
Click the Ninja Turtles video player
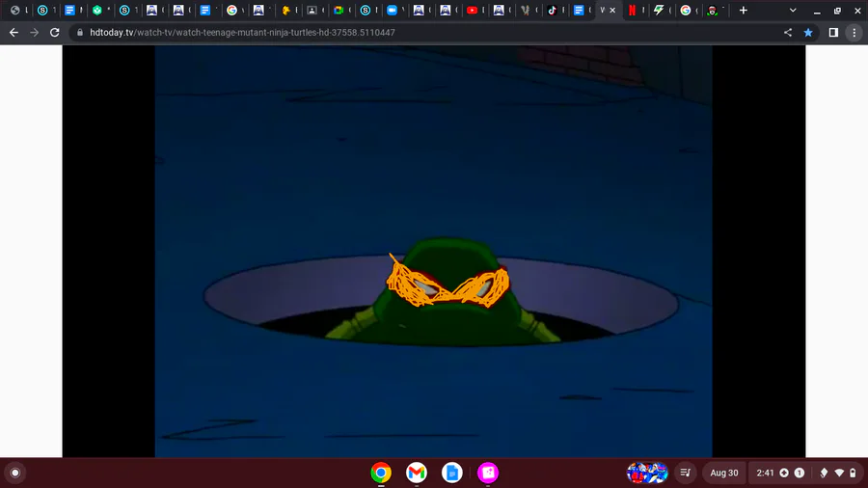tap(433, 251)
